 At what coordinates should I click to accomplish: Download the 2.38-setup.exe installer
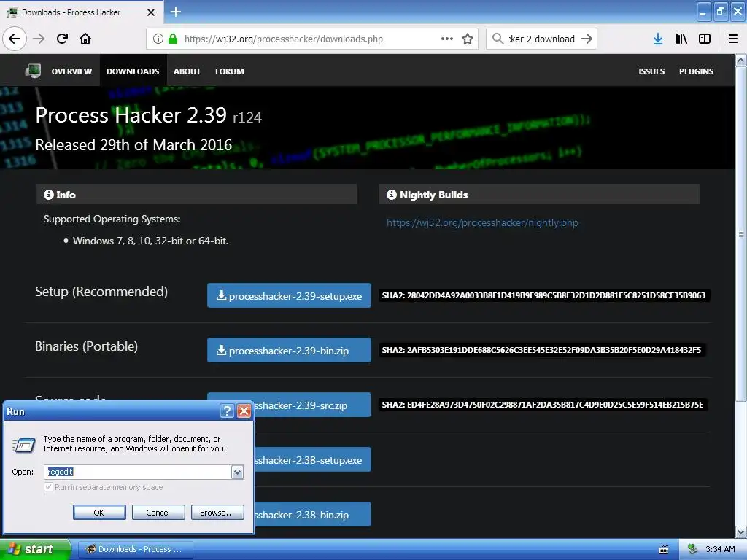click(312, 460)
